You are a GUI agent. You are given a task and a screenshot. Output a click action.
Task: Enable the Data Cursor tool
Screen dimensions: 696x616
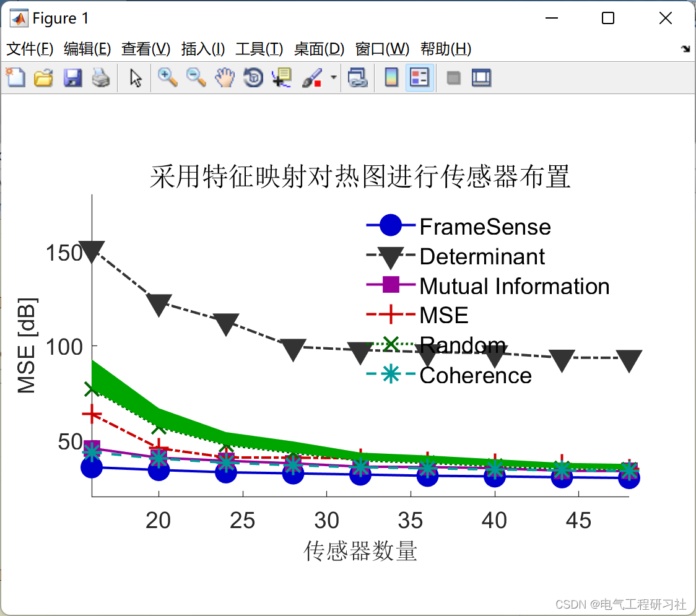point(282,78)
